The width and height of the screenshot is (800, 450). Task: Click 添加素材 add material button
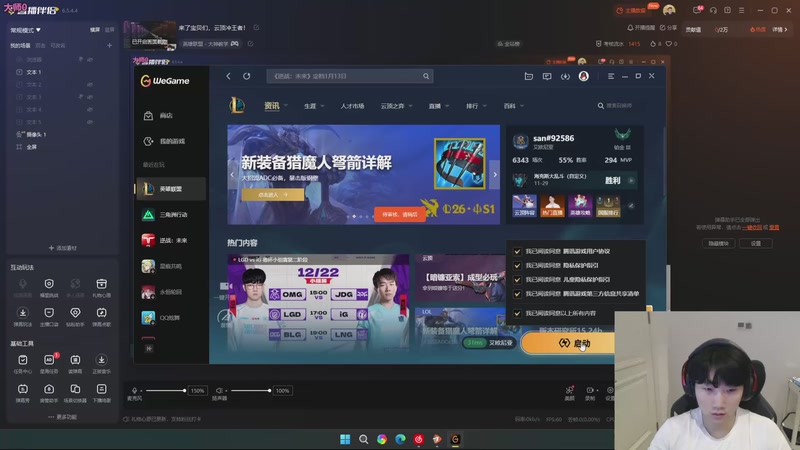63,248
